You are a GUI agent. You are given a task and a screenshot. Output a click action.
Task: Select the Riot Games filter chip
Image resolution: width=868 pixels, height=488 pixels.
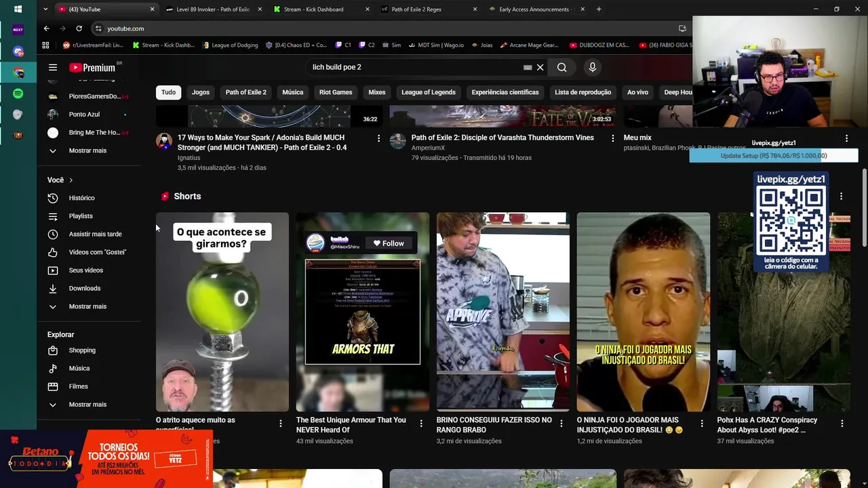click(x=336, y=92)
